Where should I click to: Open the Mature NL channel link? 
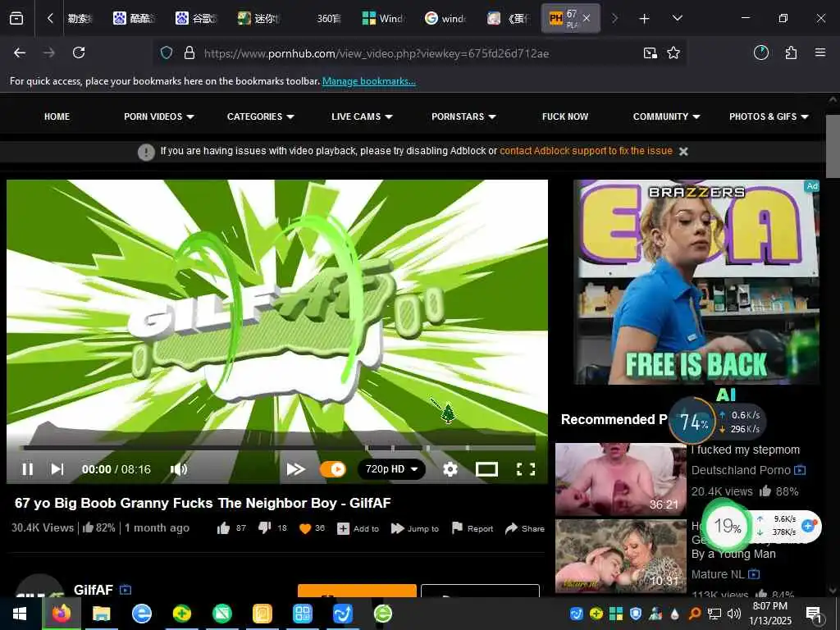pyautogui.click(x=718, y=574)
